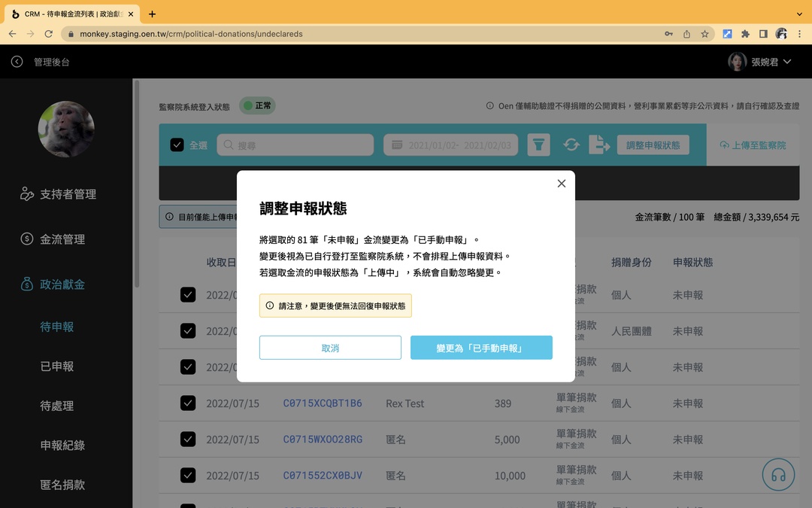The image size is (812, 508).
Task: Open the 2021/01/02-2021/02/03 date range picker
Action: click(x=450, y=144)
